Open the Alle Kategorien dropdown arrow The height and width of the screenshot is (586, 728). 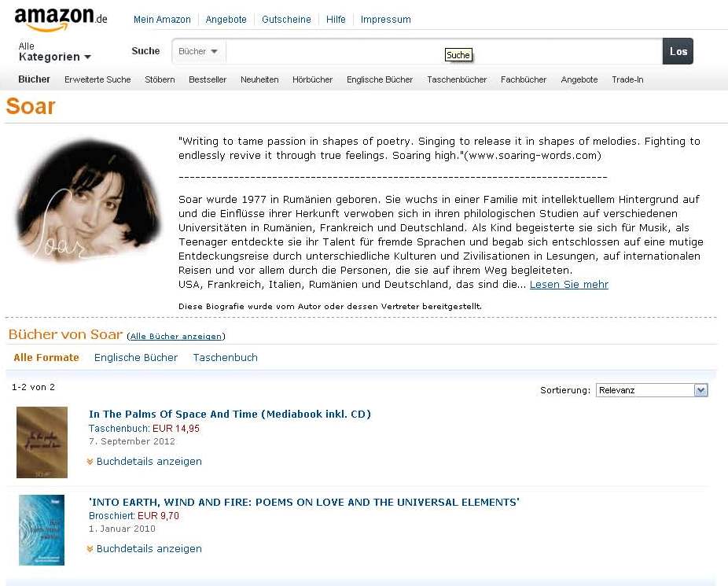87,57
